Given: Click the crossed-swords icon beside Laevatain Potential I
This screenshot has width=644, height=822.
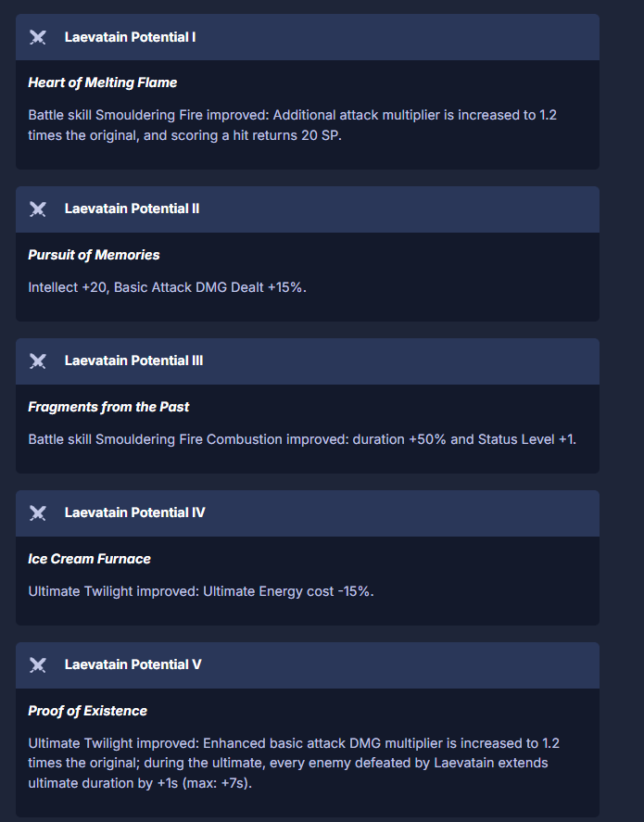Looking at the screenshot, I should pyautogui.click(x=38, y=37).
